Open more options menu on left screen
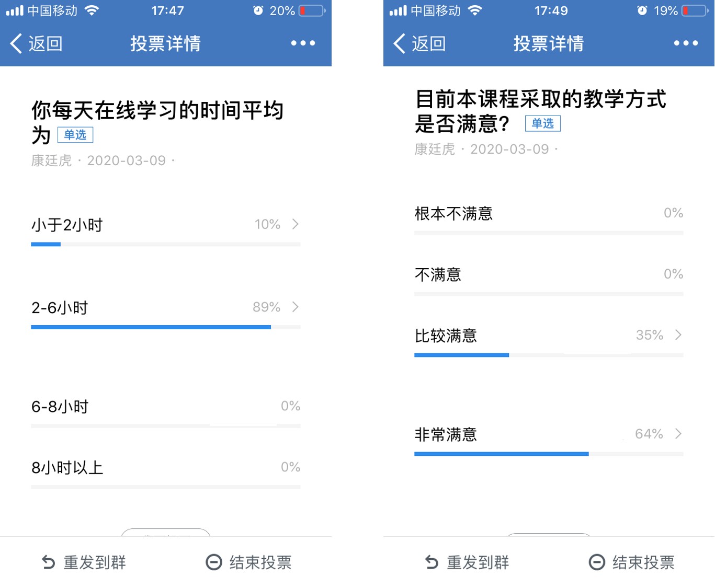The height and width of the screenshot is (588, 715). 303,43
